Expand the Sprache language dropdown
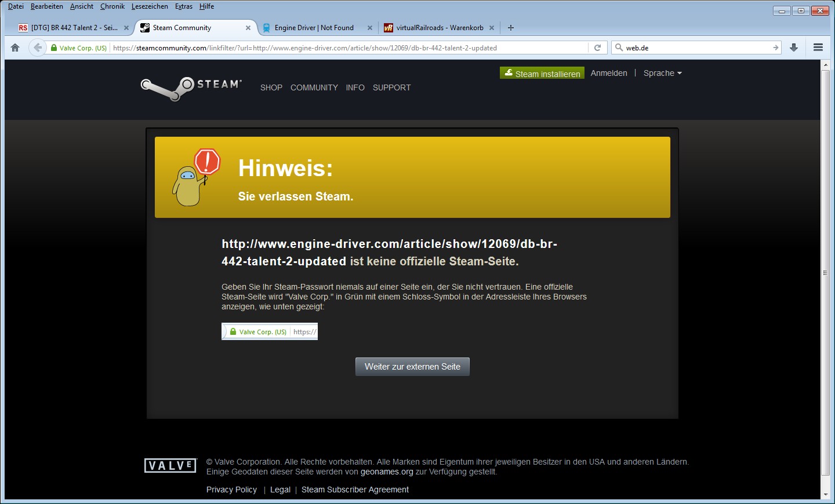Image resolution: width=835 pixels, height=504 pixels. pos(663,73)
